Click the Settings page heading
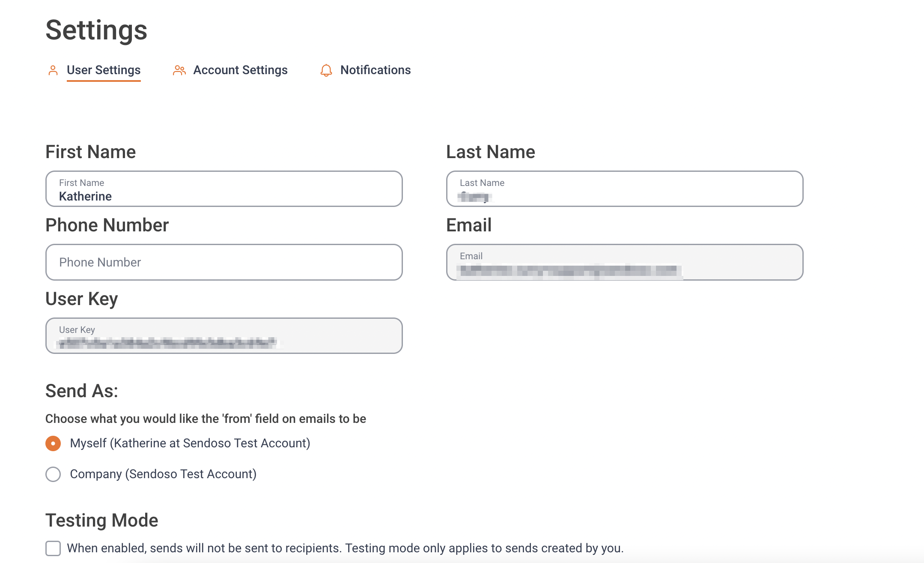 point(96,30)
